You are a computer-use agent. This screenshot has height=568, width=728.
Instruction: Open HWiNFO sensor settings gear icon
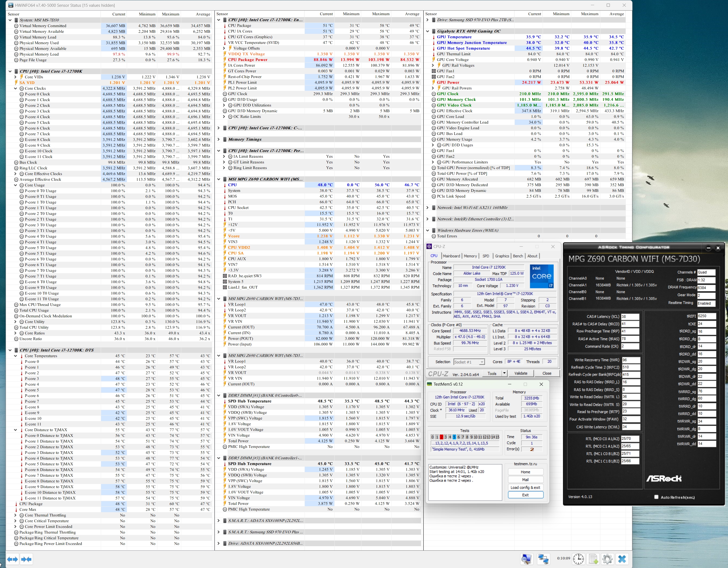click(607, 559)
